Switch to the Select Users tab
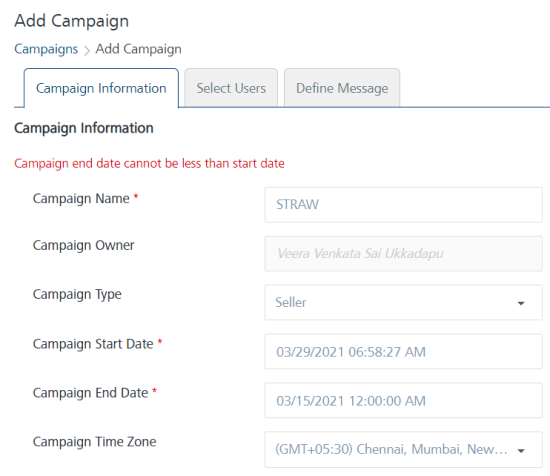Screen dimensions: 550x476 pyautogui.click(x=231, y=88)
